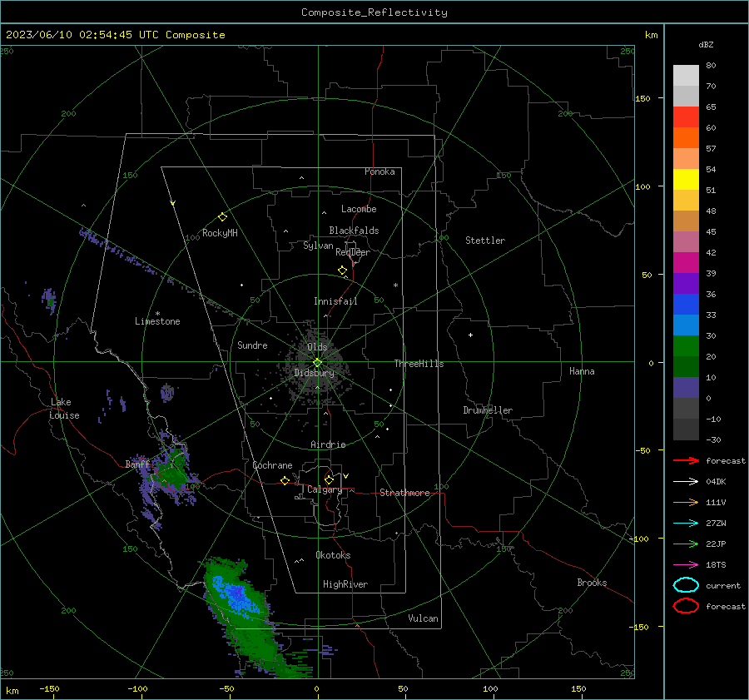Viewport: 749px width, 700px height.
Task: Click the Ponoka town label
Action: (x=379, y=171)
